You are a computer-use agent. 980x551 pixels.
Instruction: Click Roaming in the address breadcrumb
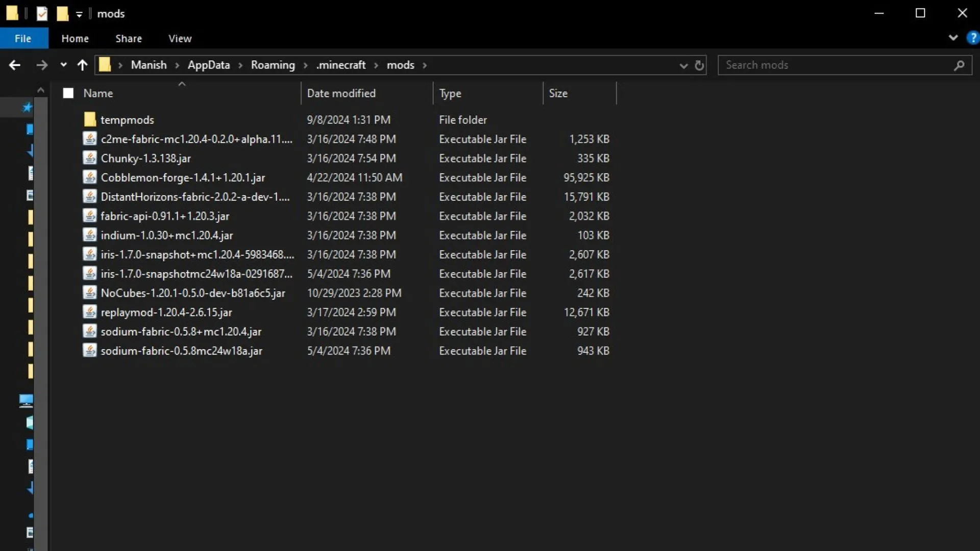(273, 65)
